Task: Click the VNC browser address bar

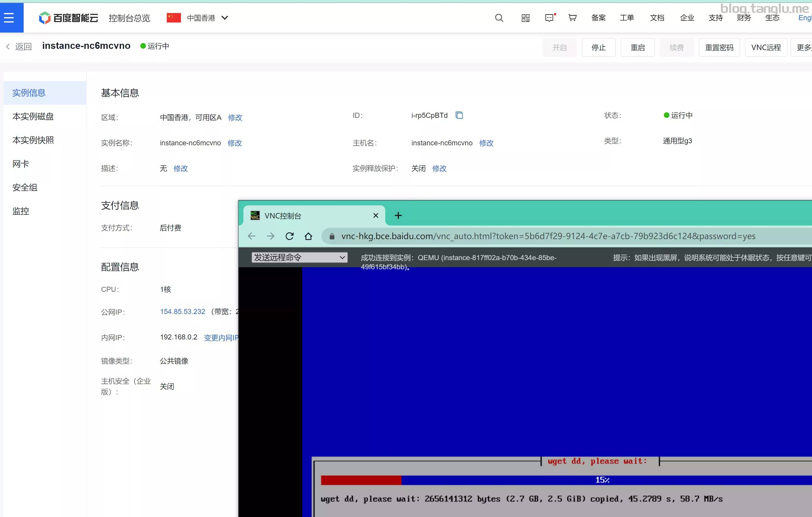Action: pyautogui.click(x=540, y=236)
